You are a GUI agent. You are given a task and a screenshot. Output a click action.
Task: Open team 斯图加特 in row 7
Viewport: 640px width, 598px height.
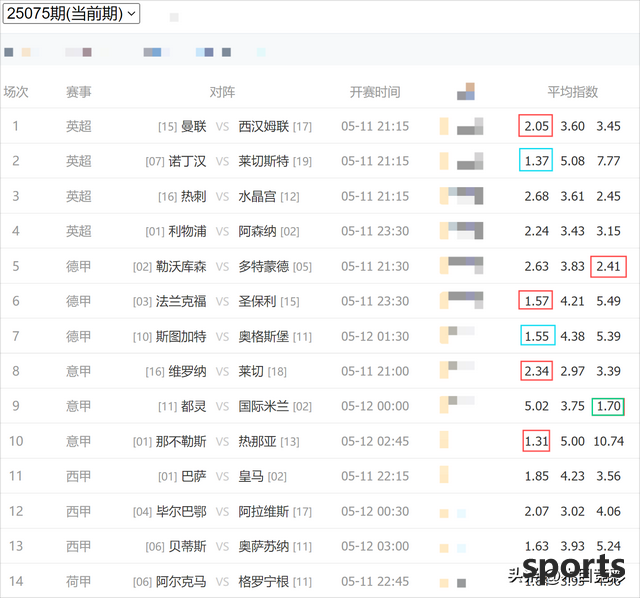click(181, 336)
